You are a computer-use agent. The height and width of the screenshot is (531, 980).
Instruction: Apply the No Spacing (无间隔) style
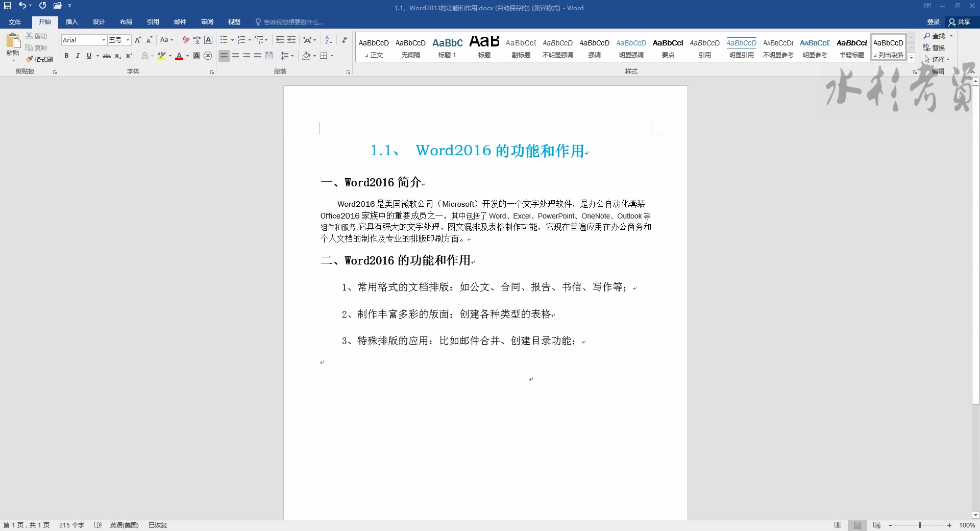(x=411, y=48)
